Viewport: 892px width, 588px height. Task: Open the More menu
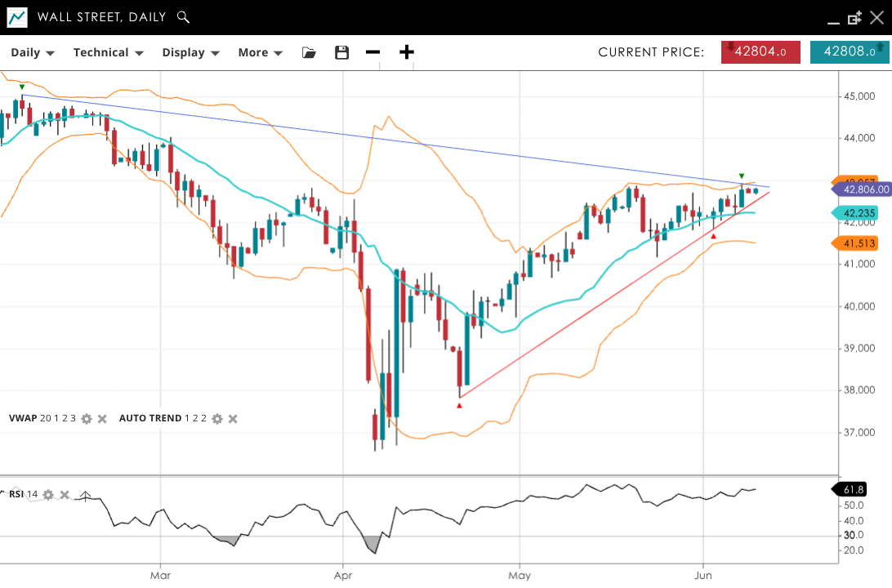pos(260,52)
